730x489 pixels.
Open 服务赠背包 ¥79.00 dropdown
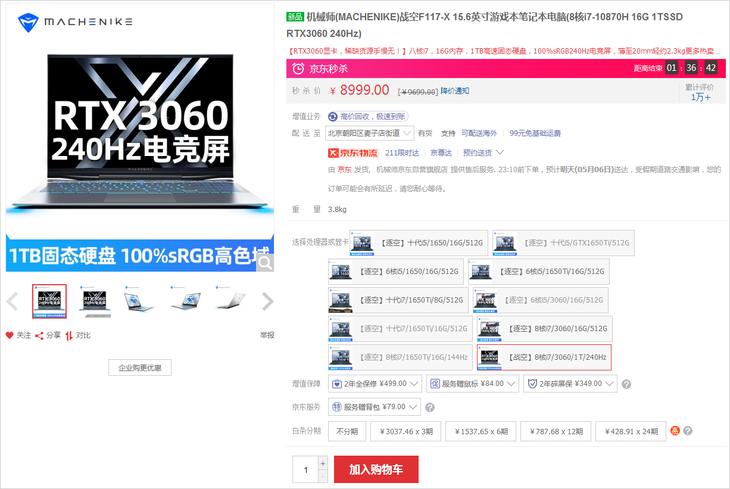pos(374,407)
